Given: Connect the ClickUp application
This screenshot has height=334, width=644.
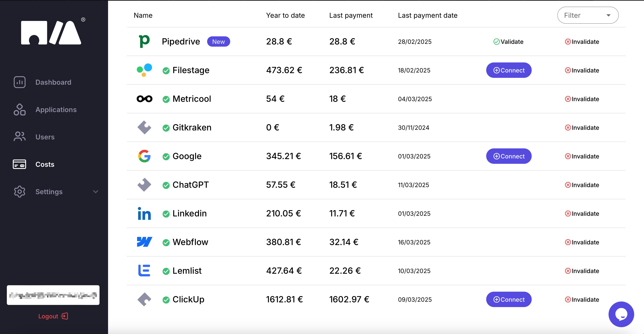Looking at the screenshot, I should point(509,299).
